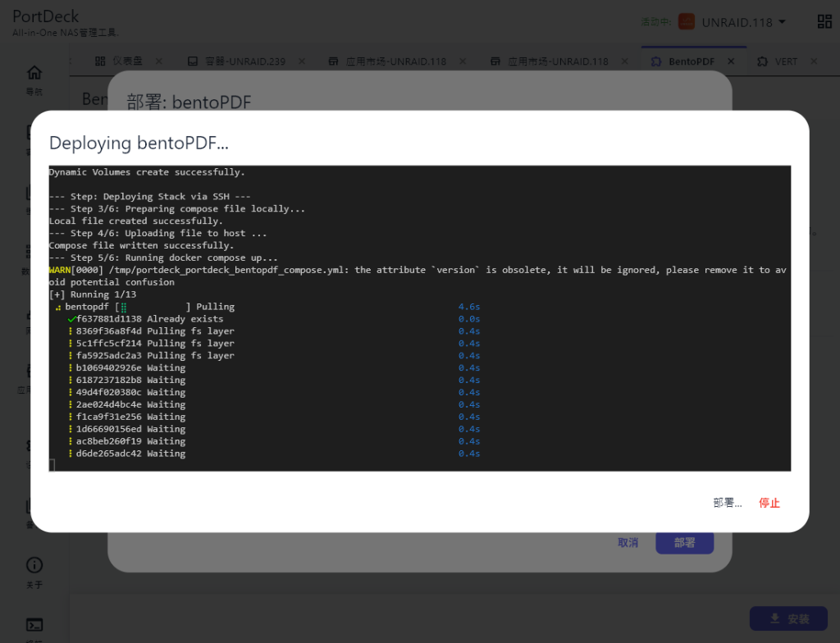Image resolution: width=840 pixels, height=643 pixels.
Task: Close the 仪表盘 tab
Action: click(158, 62)
